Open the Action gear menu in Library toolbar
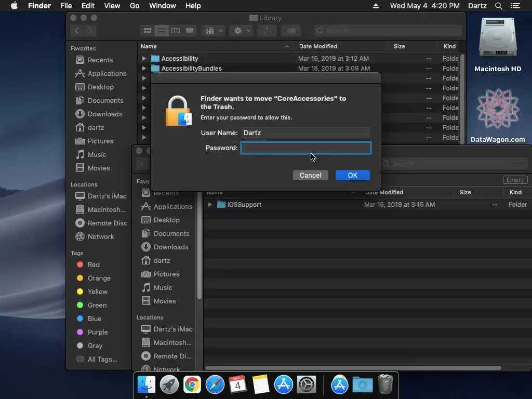This screenshot has width=532, height=399. (x=242, y=31)
